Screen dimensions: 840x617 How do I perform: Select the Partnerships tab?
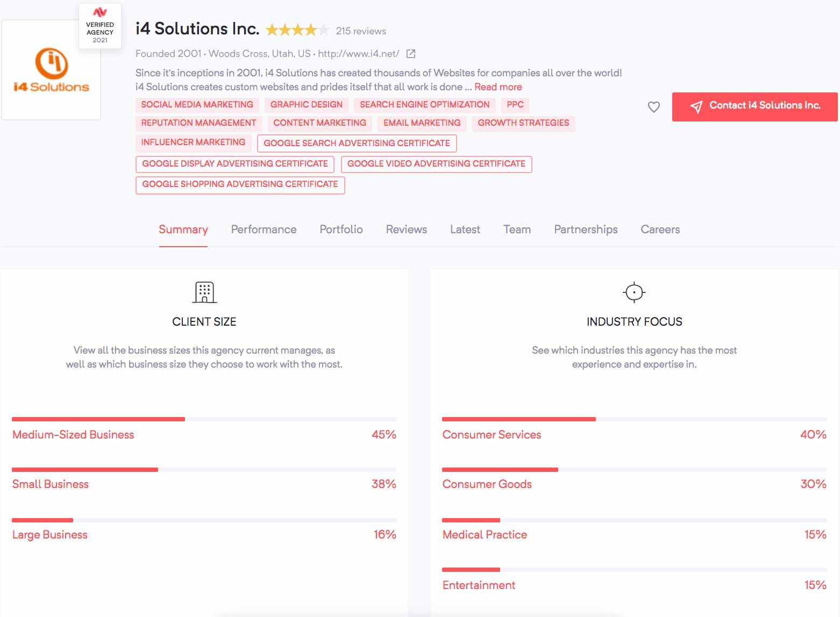pyautogui.click(x=586, y=229)
